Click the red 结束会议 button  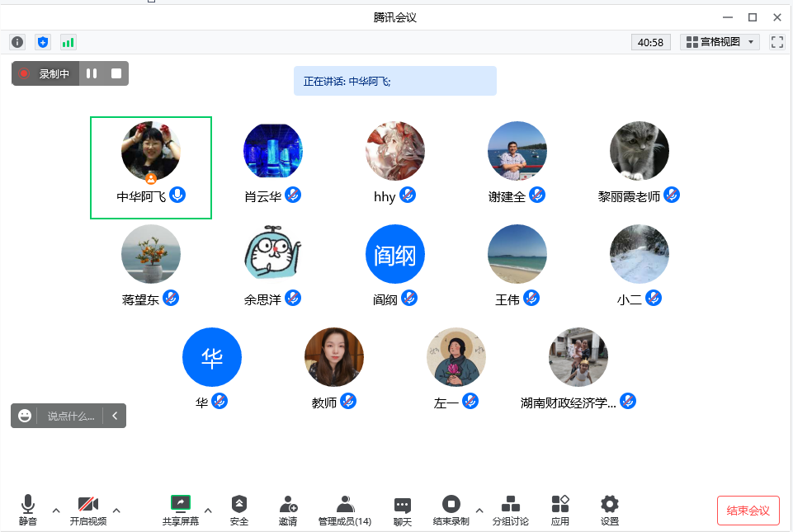tap(748, 511)
